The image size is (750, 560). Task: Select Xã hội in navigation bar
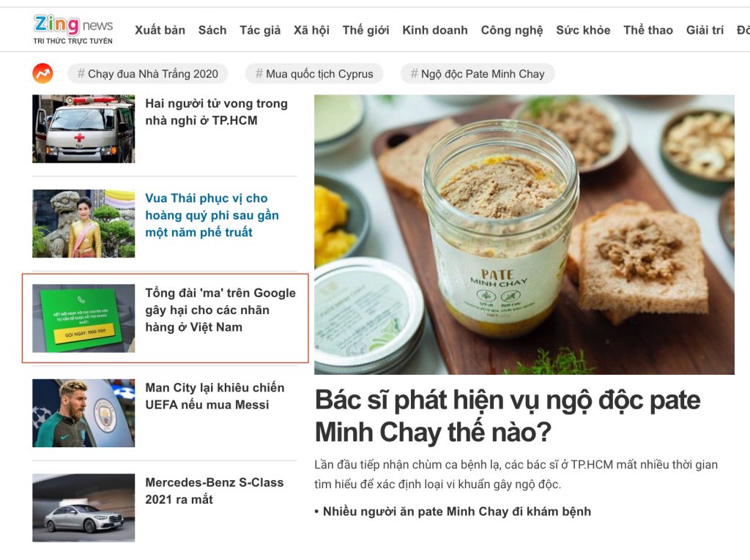(x=311, y=30)
